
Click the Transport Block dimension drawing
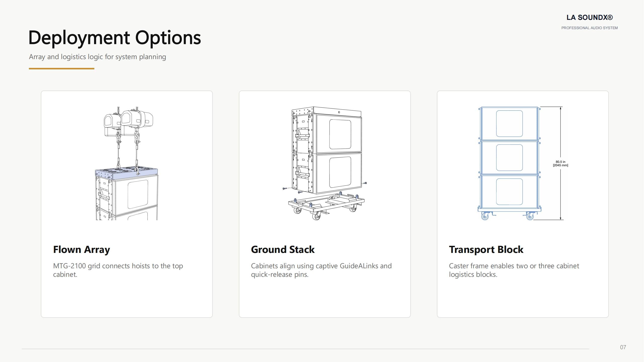[x=523, y=163]
